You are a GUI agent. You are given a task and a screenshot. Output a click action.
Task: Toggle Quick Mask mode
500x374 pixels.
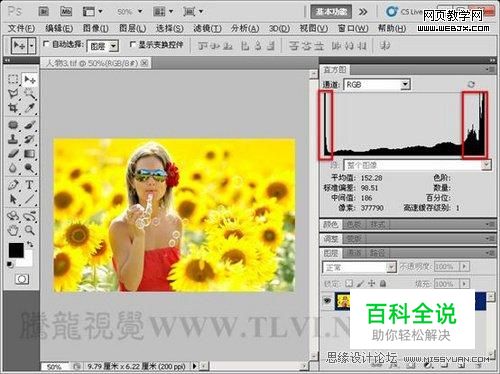tap(22, 279)
